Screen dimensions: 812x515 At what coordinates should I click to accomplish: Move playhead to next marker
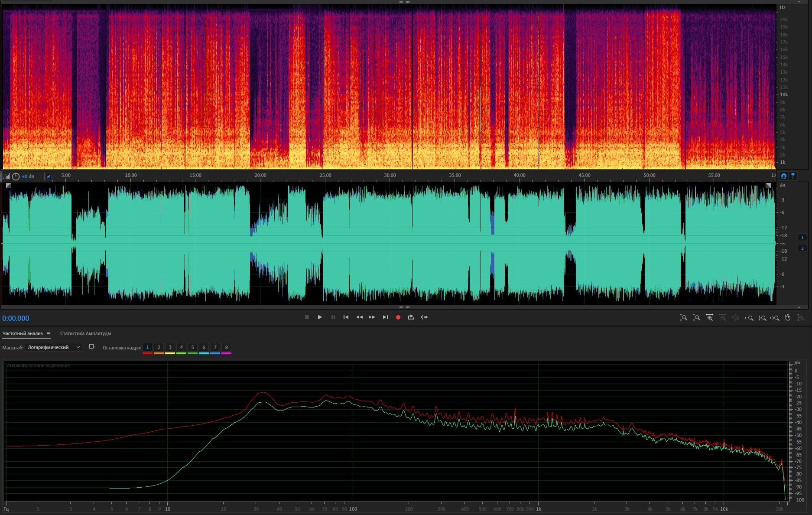pyautogui.click(x=385, y=317)
